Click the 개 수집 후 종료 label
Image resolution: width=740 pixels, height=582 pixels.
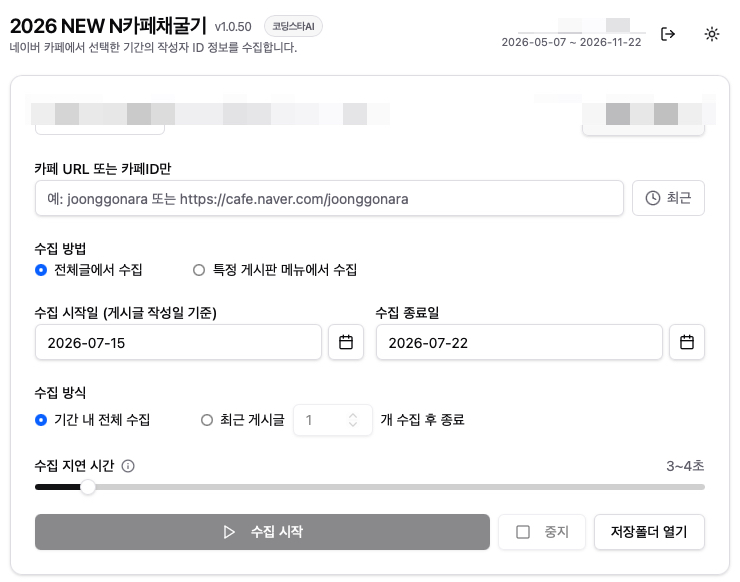click(422, 420)
